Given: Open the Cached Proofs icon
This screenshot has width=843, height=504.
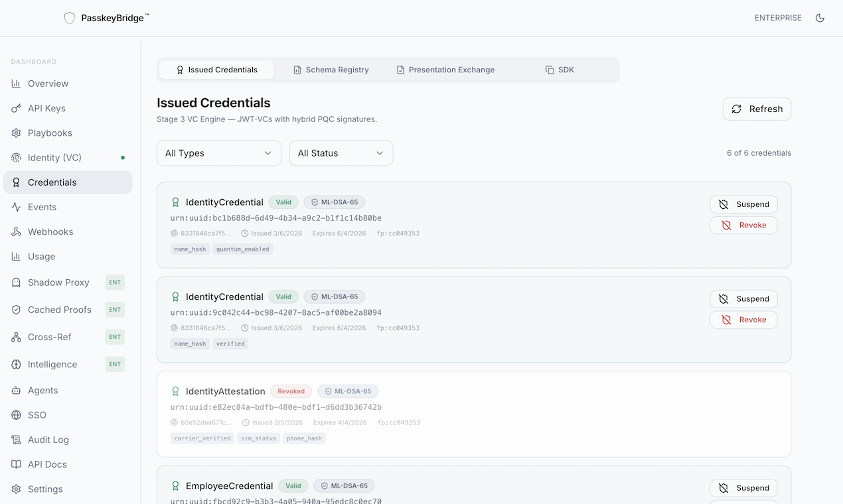Looking at the screenshot, I should (x=15, y=309).
